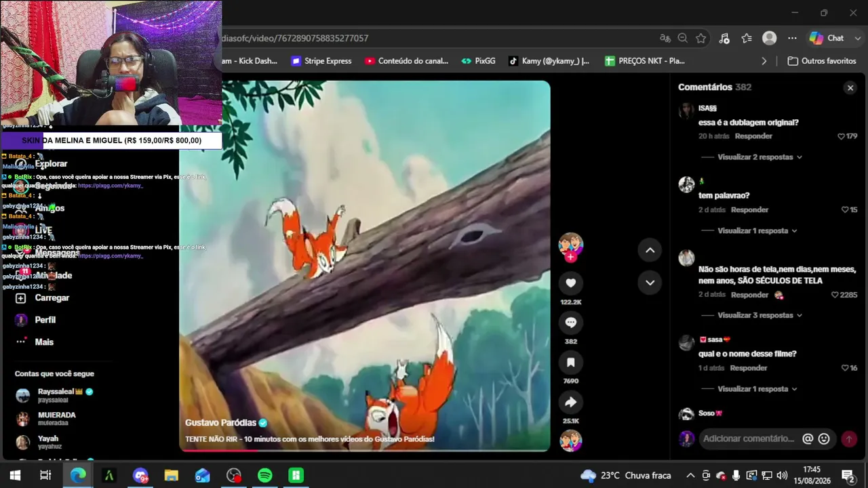868x488 pixels.
Task: Open Spotify from the taskbar
Action: pos(264,475)
